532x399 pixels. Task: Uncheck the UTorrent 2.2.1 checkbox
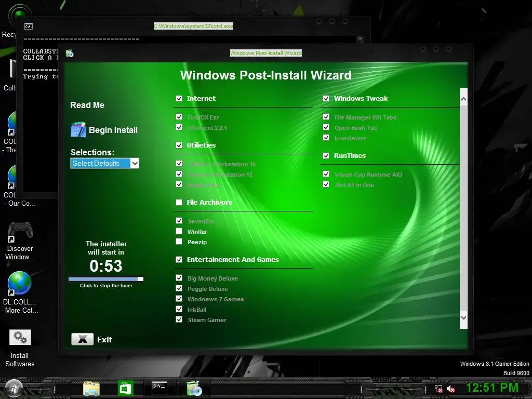pos(179,127)
